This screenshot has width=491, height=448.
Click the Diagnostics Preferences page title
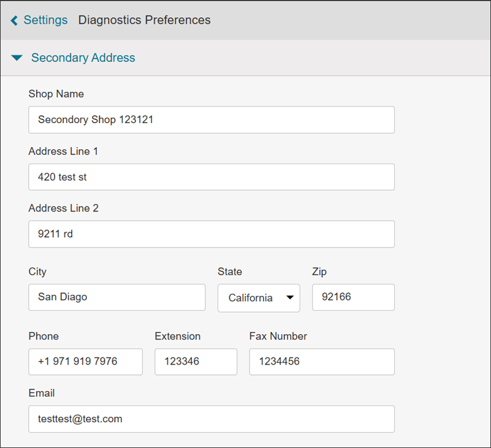click(144, 20)
